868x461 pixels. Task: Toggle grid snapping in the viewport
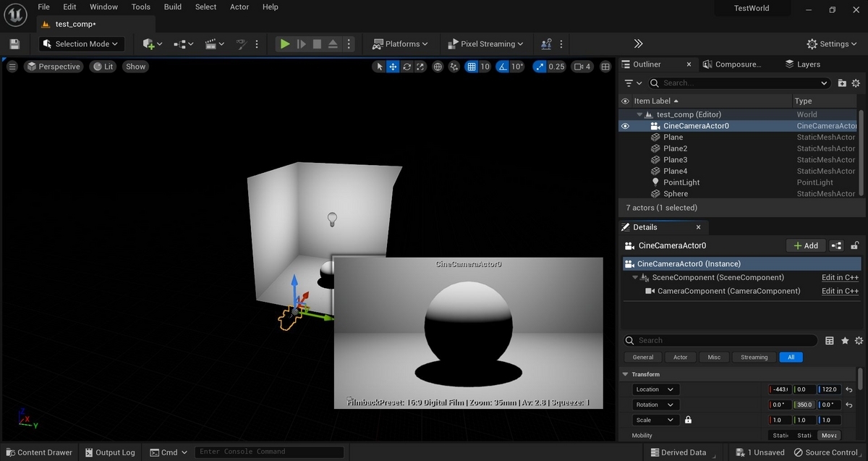472,67
